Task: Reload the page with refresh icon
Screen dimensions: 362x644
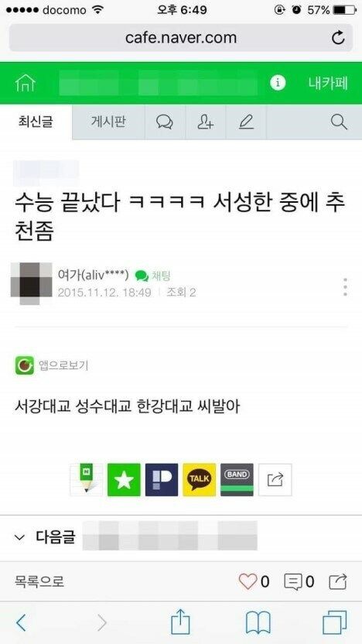Action: point(338,38)
